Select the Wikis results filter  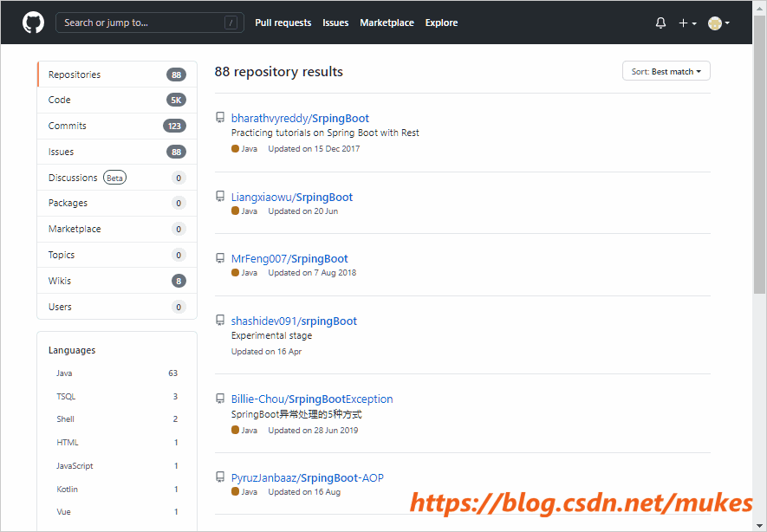tap(117, 281)
